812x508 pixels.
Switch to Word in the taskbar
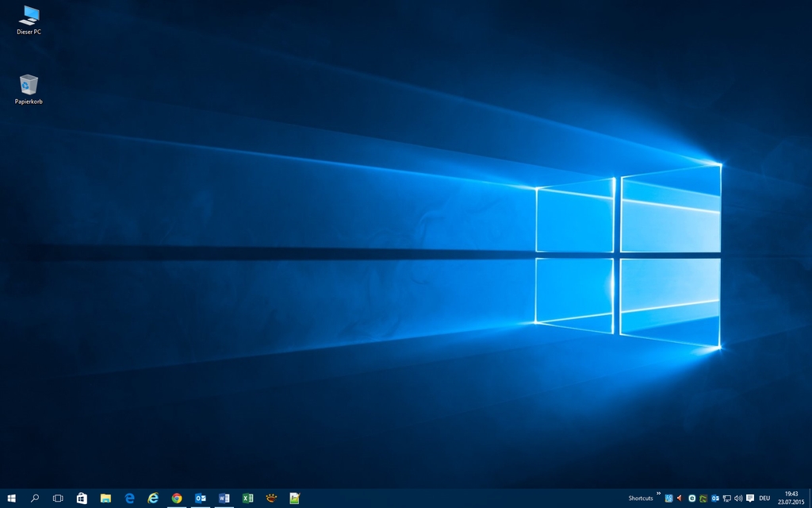224,498
